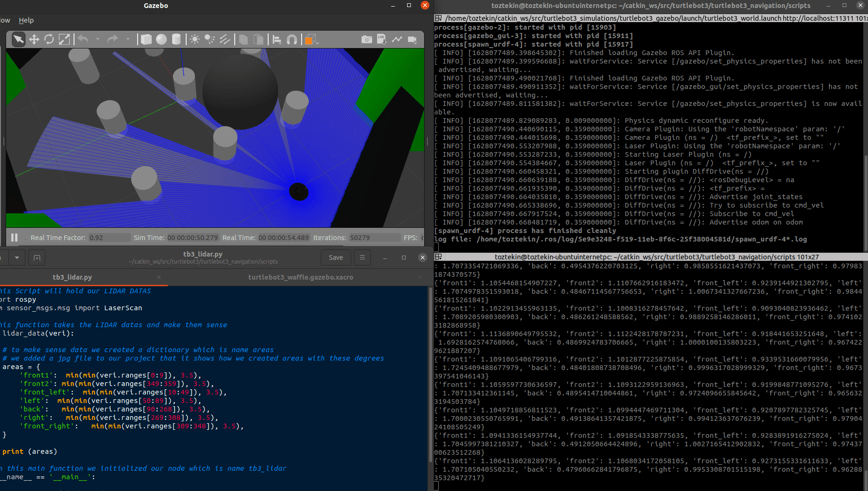This screenshot has width=868, height=491.
Task: Click the Real Time Factor value field
Action: pos(109,238)
